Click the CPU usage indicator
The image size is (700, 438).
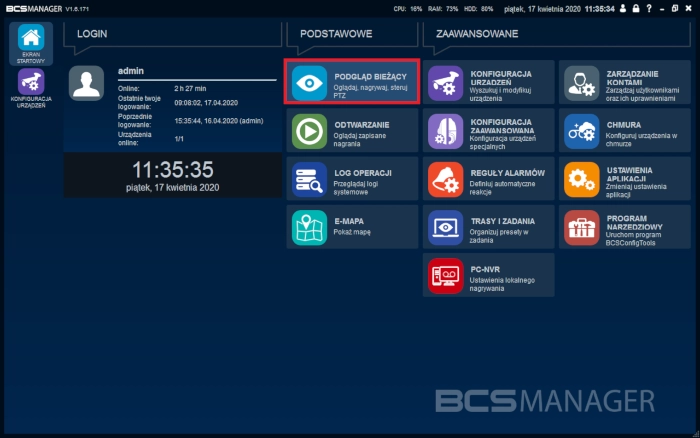click(408, 9)
